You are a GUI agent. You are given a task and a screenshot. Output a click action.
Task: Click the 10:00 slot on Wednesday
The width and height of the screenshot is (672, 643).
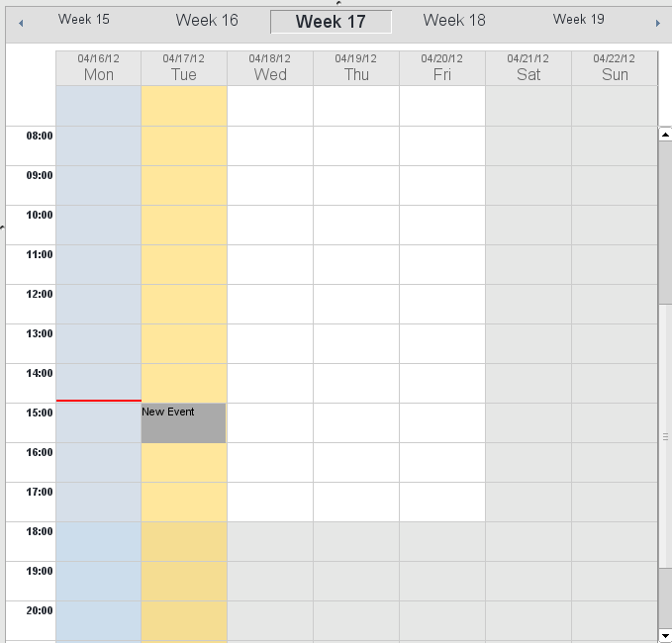click(270, 226)
